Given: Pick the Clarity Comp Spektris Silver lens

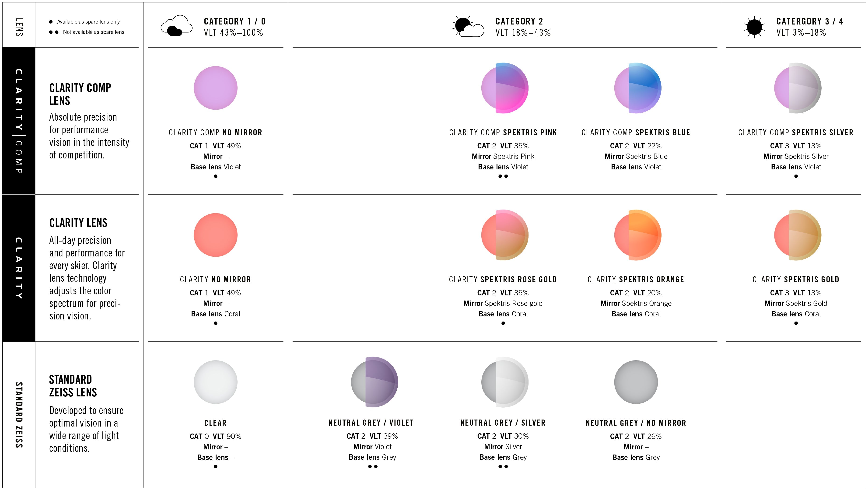Looking at the screenshot, I should [797, 88].
